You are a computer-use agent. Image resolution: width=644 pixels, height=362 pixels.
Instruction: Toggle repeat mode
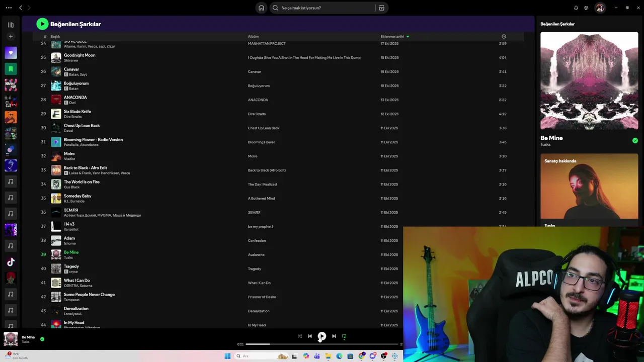point(344,336)
